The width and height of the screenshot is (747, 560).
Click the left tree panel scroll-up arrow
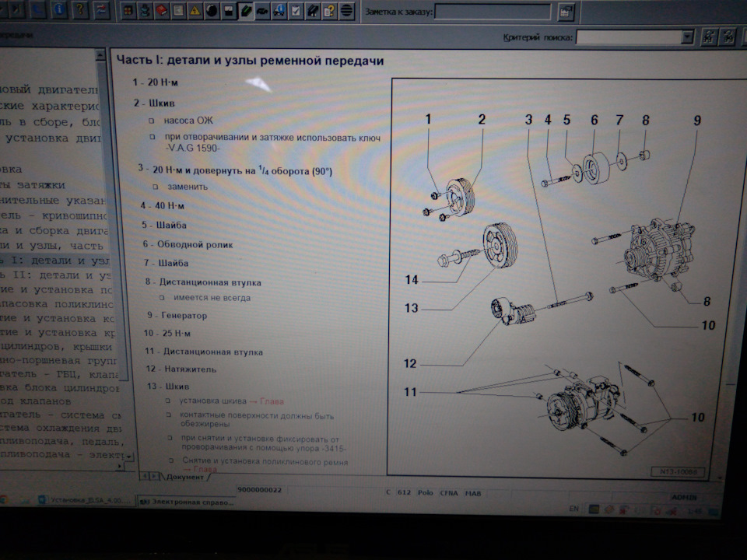(100, 55)
